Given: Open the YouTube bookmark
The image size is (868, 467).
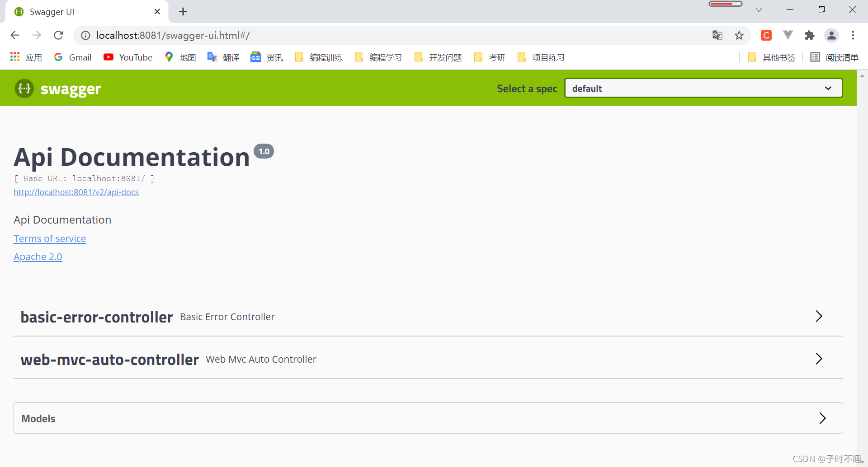Looking at the screenshot, I should [x=128, y=57].
